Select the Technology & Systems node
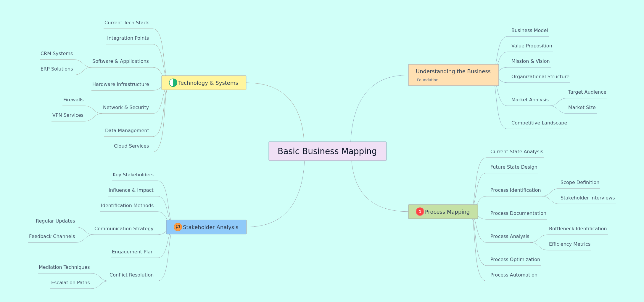The height and width of the screenshot is (302, 644). [x=204, y=83]
